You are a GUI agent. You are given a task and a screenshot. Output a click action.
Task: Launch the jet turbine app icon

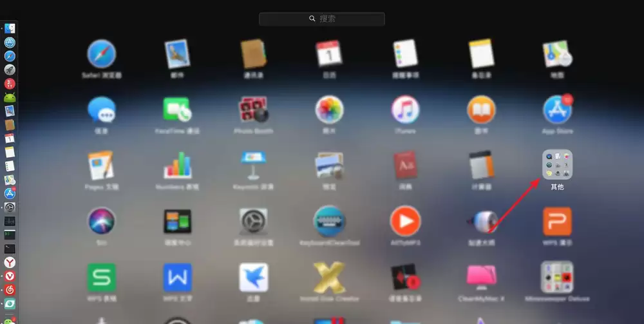click(x=481, y=222)
